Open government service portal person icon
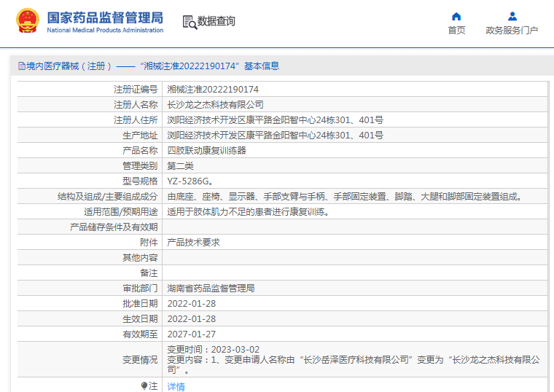This screenshot has height=392, width=554. coord(512,17)
